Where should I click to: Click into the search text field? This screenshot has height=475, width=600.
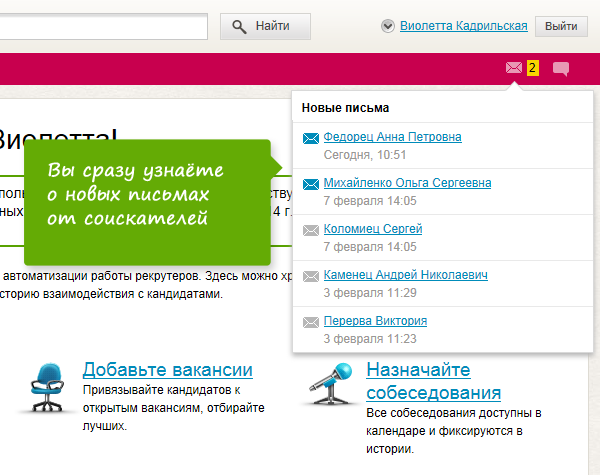100,26
